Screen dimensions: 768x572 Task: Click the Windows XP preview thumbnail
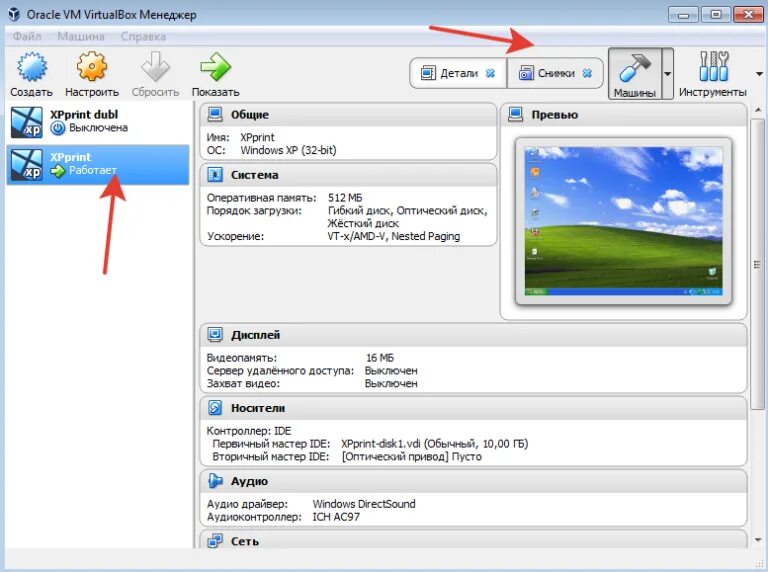tap(623, 221)
